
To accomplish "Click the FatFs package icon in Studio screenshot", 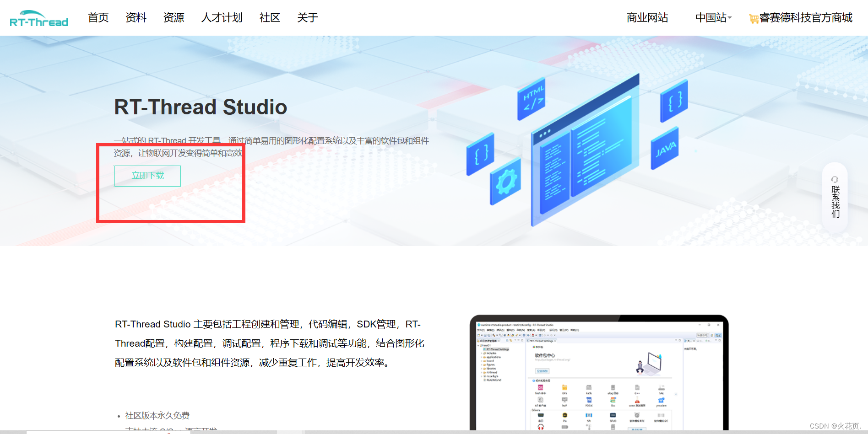I will coord(589,388).
